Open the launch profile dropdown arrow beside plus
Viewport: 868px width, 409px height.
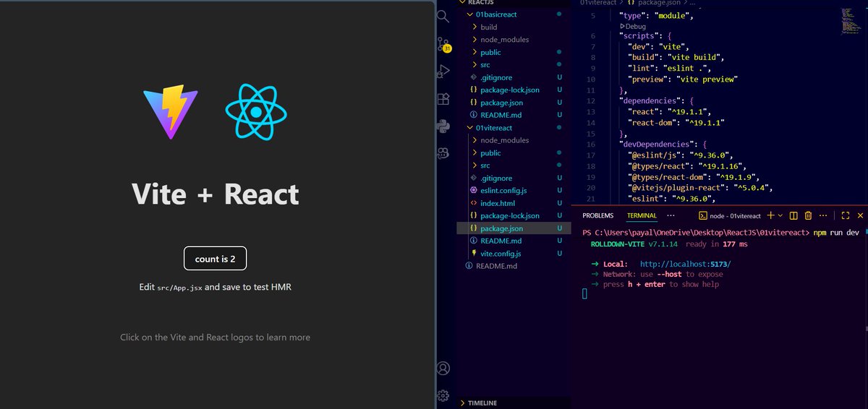pos(780,215)
